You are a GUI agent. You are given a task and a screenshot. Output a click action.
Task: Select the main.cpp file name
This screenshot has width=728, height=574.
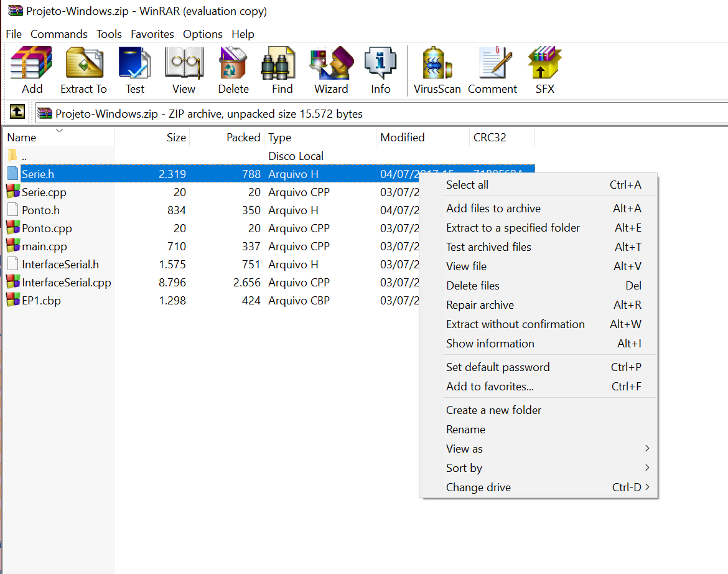(x=45, y=247)
